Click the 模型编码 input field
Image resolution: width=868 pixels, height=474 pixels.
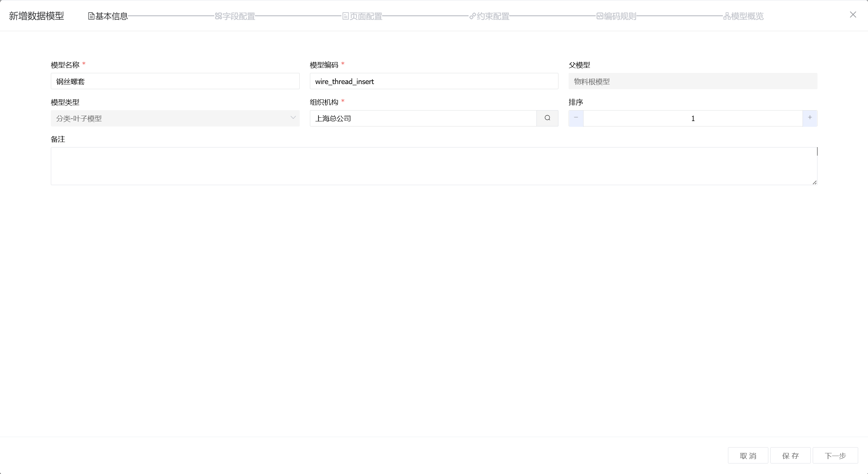pos(434,81)
